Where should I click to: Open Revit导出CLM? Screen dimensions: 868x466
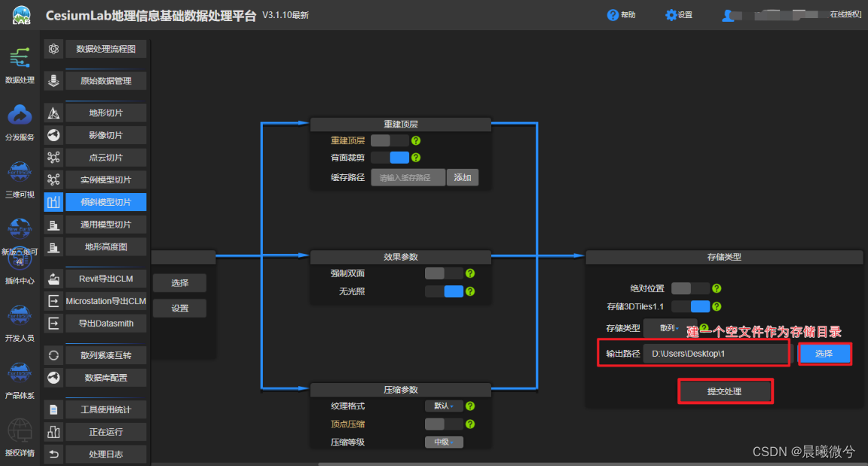pos(105,278)
